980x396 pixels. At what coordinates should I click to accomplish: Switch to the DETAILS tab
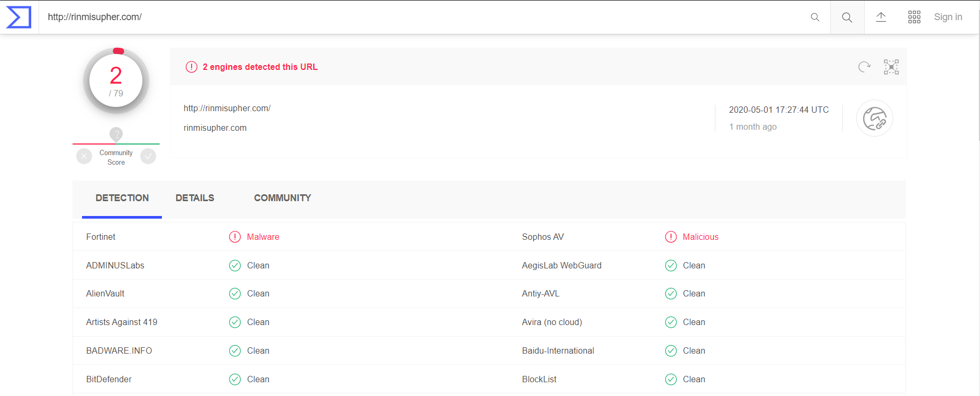(x=195, y=198)
